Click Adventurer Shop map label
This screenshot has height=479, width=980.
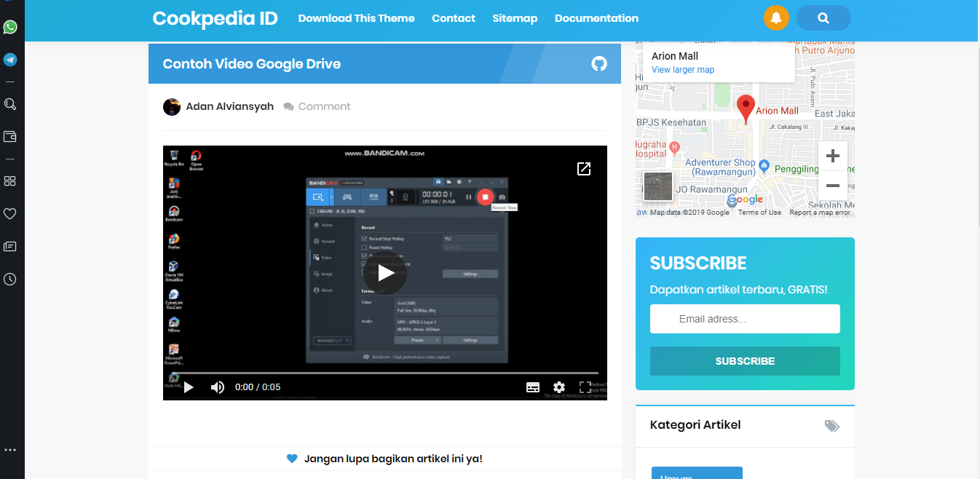tap(720, 167)
